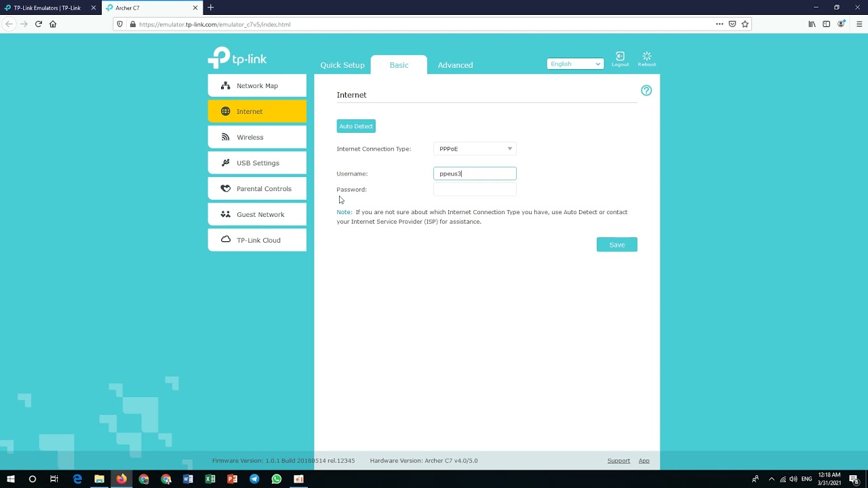Open Word from the taskbar

pos(188,479)
